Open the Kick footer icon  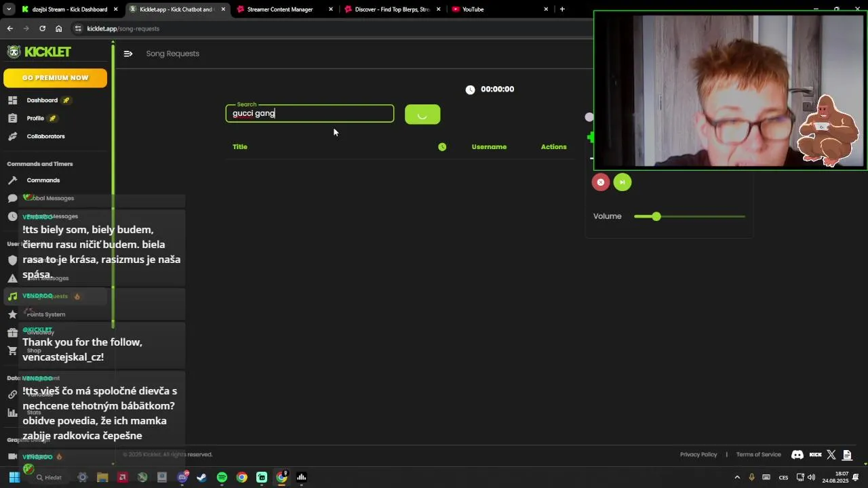[x=815, y=455]
